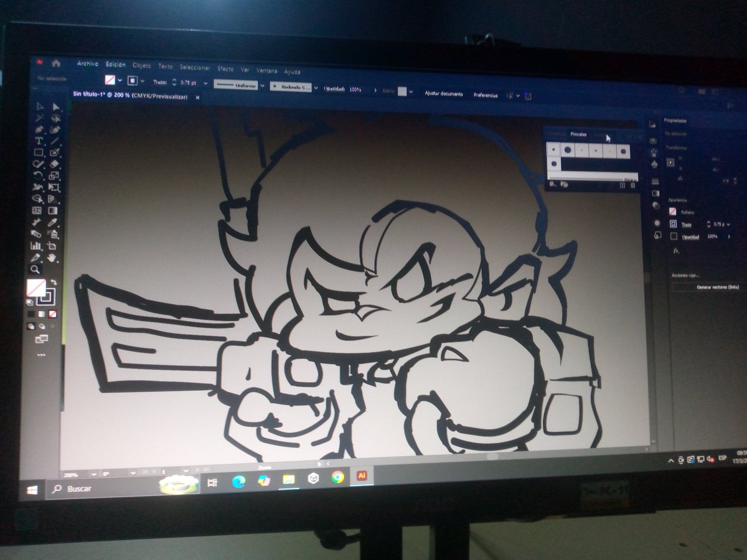The width and height of the screenshot is (747, 560).
Task: Select the Blend tool
Action: [37, 233]
